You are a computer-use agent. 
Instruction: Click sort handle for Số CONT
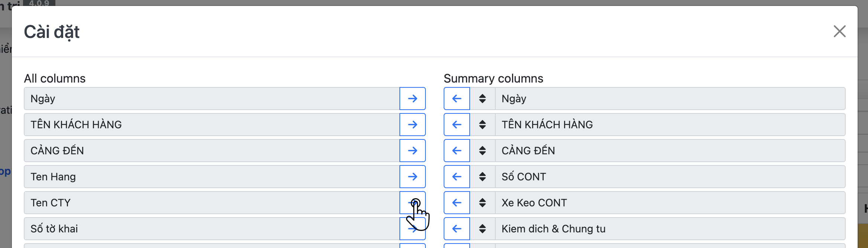tap(482, 177)
